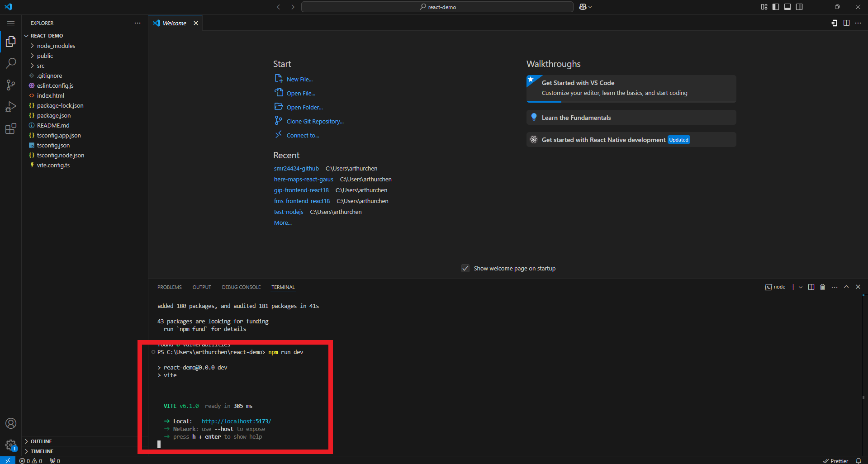Open the Accounts menu icon
This screenshot has width=868, height=464.
tap(11, 423)
